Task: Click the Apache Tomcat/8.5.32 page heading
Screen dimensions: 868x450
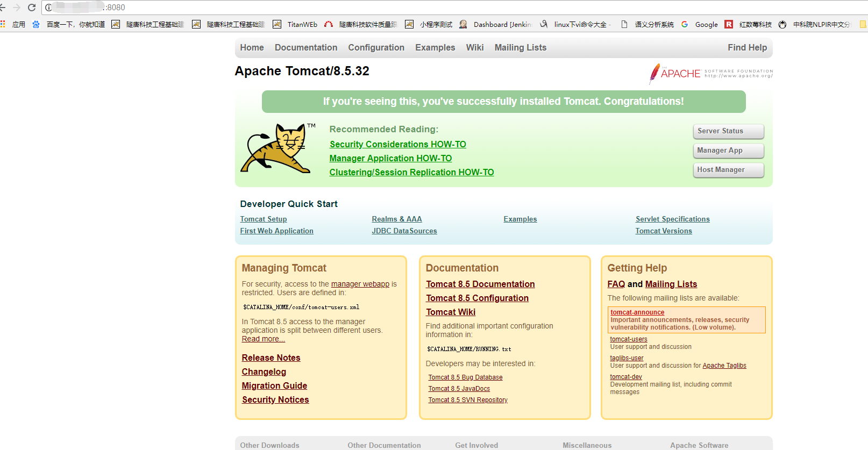Action: click(x=302, y=71)
